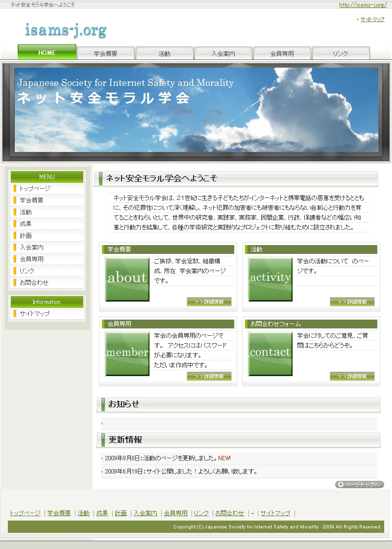Click the red NEW! label

224,458
